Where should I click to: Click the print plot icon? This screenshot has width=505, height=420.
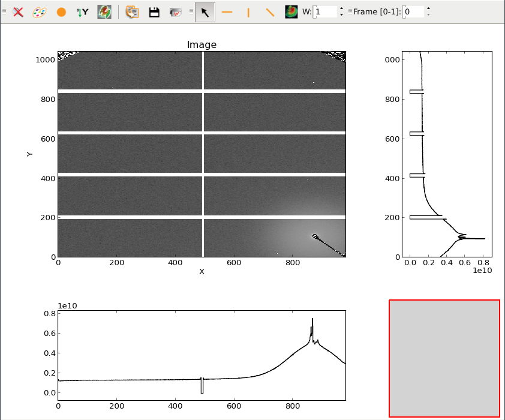(176, 12)
